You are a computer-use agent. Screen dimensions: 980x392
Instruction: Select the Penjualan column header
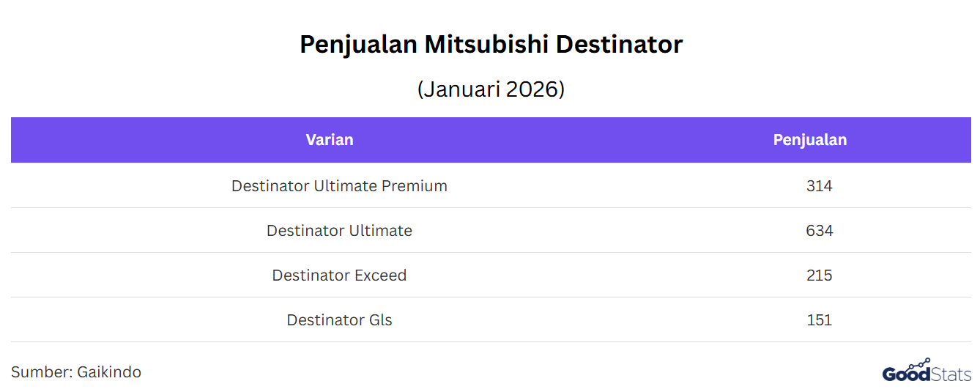(809, 140)
